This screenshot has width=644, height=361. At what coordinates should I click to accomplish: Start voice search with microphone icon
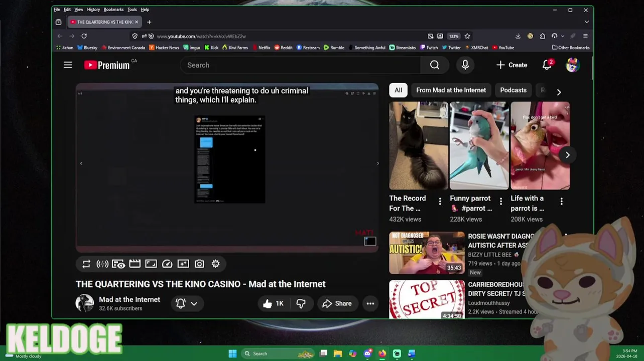(x=465, y=65)
